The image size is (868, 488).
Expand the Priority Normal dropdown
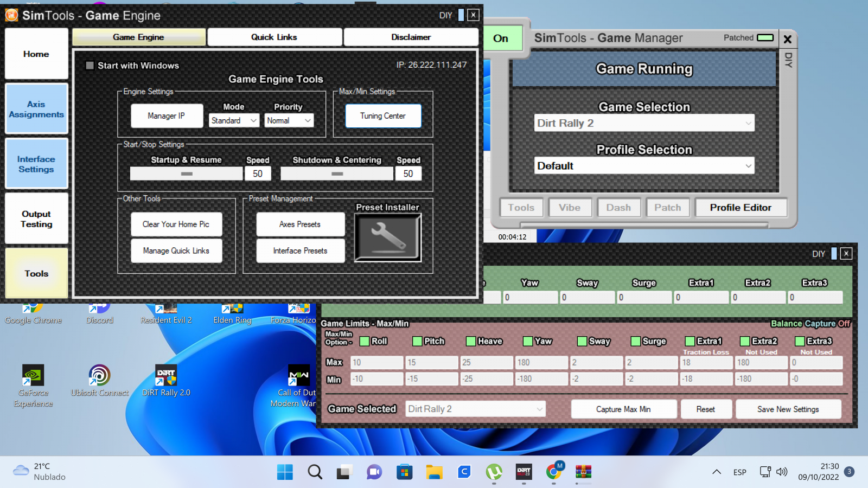(289, 120)
